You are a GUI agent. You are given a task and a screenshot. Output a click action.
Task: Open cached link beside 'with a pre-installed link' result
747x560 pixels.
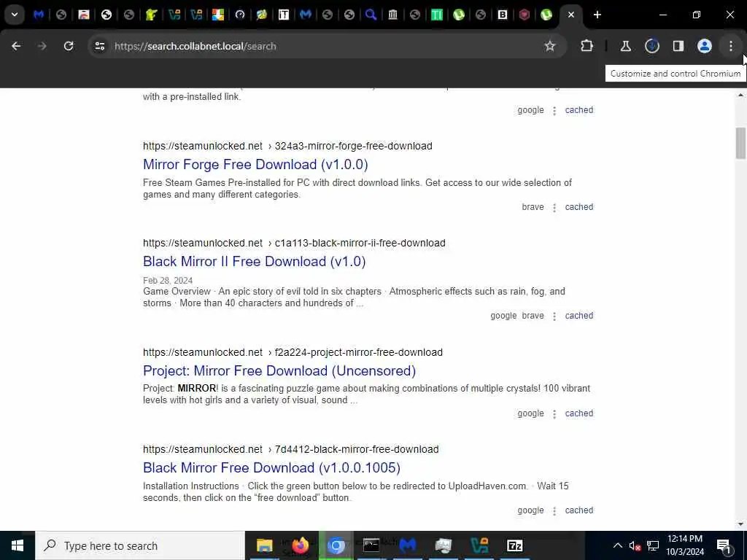point(578,110)
